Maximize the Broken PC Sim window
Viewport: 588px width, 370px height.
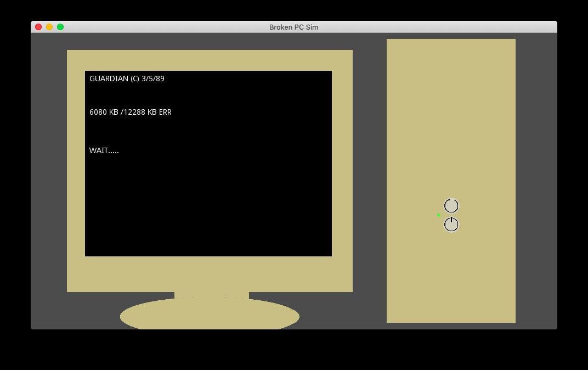click(60, 27)
